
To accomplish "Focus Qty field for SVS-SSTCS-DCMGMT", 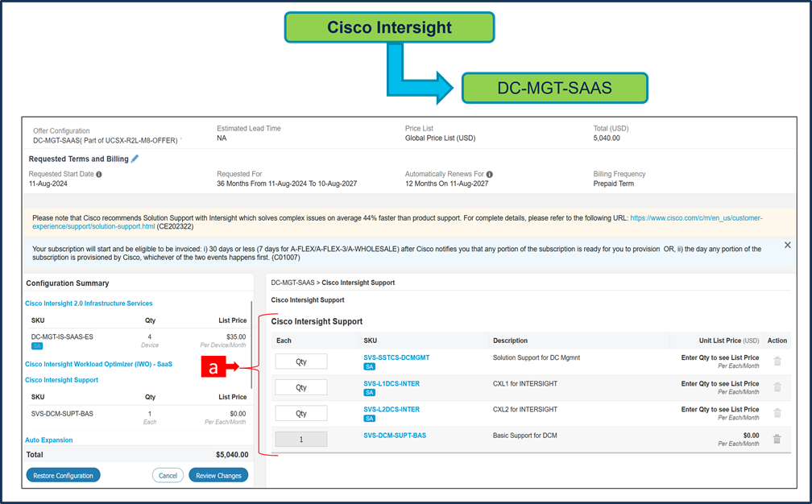I will (x=301, y=361).
